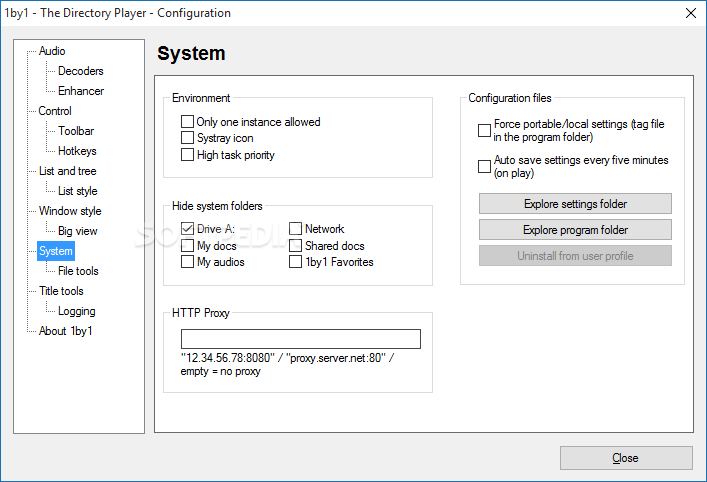Open the About 1by1 page
The image size is (707, 482).
[65, 331]
